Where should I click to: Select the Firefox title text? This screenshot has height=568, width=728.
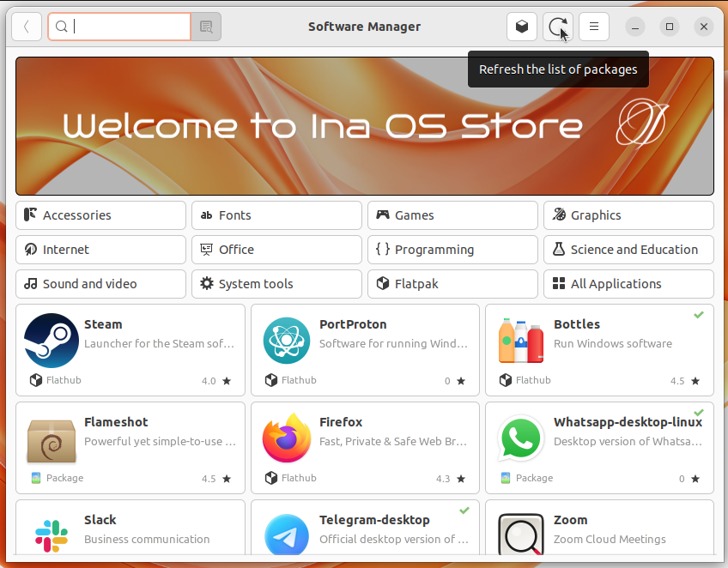click(x=341, y=422)
